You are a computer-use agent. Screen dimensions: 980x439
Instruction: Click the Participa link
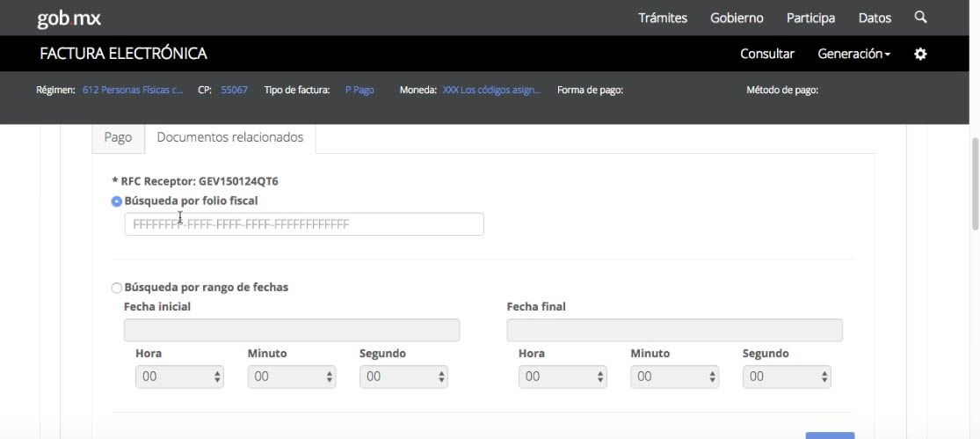coord(810,18)
